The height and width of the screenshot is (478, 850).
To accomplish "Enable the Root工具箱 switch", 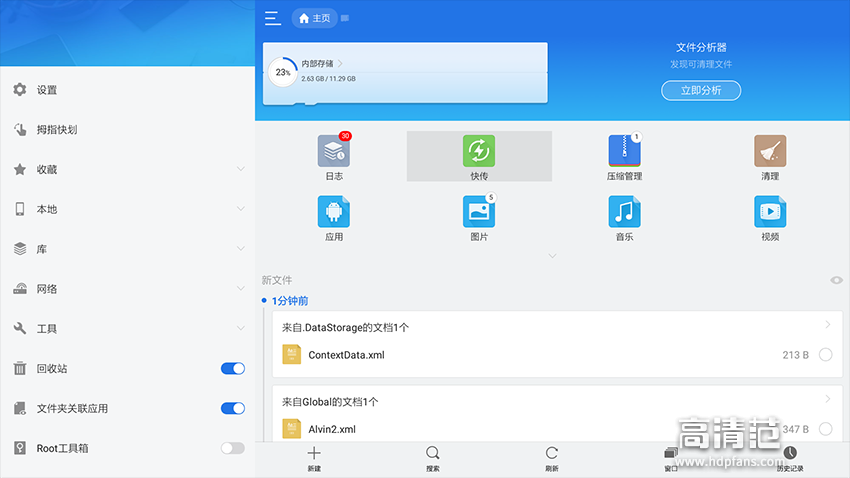I will 233,448.
